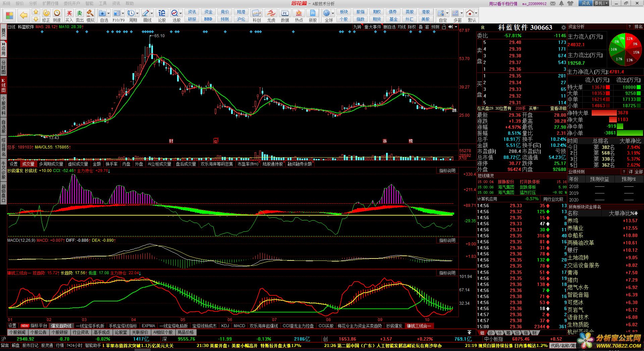The height and width of the screenshot is (351, 644).
Task: Click 指标说明 link in MACD panel
Action: (447, 240)
